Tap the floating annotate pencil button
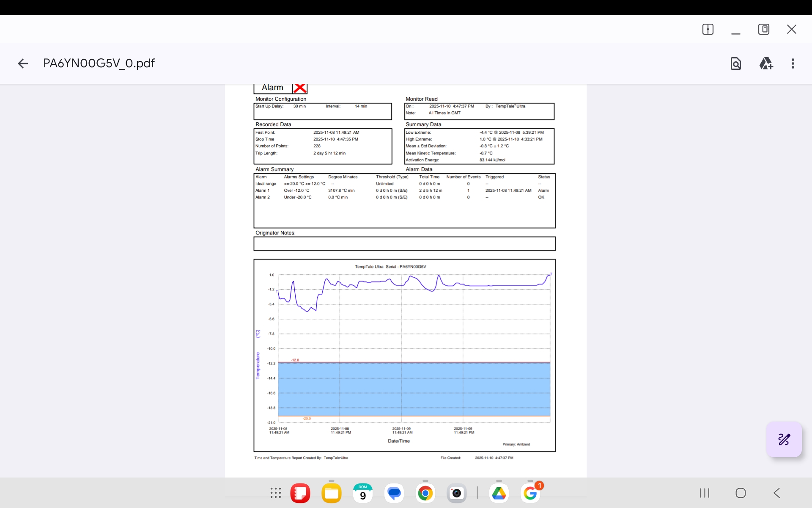The height and width of the screenshot is (508, 812). tap(784, 439)
